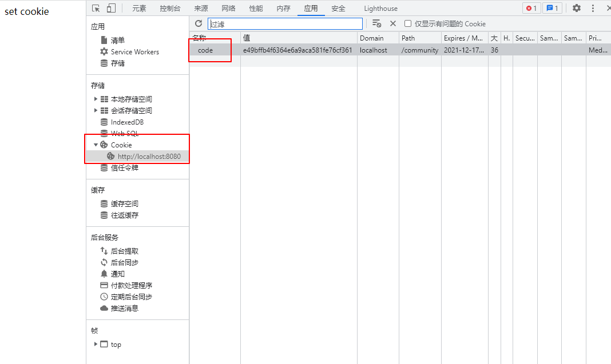611x364 pixels.
Task: Open 缓存空间 cache storage
Action: pyautogui.click(x=125, y=203)
